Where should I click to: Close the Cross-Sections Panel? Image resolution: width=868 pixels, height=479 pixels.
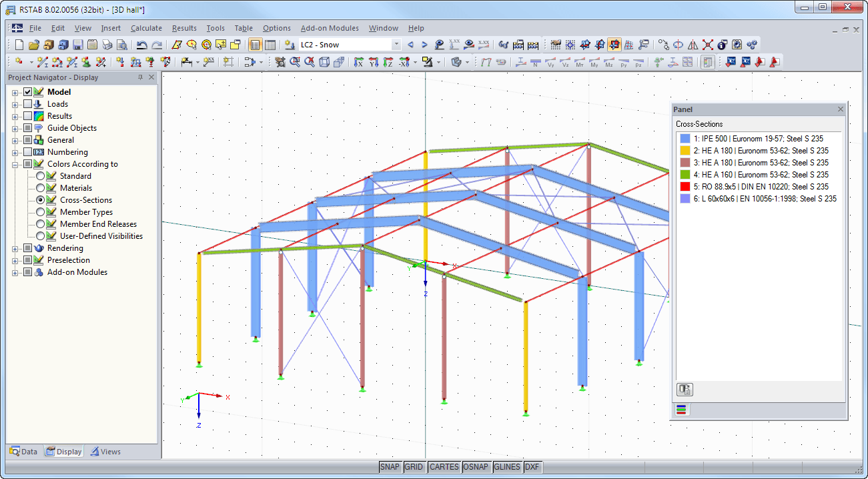841,109
